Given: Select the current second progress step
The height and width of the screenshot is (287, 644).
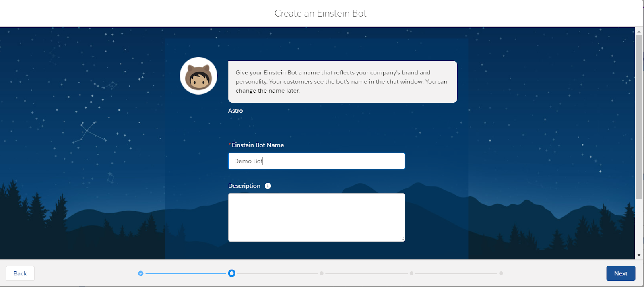Looking at the screenshot, I should (231, 273).
